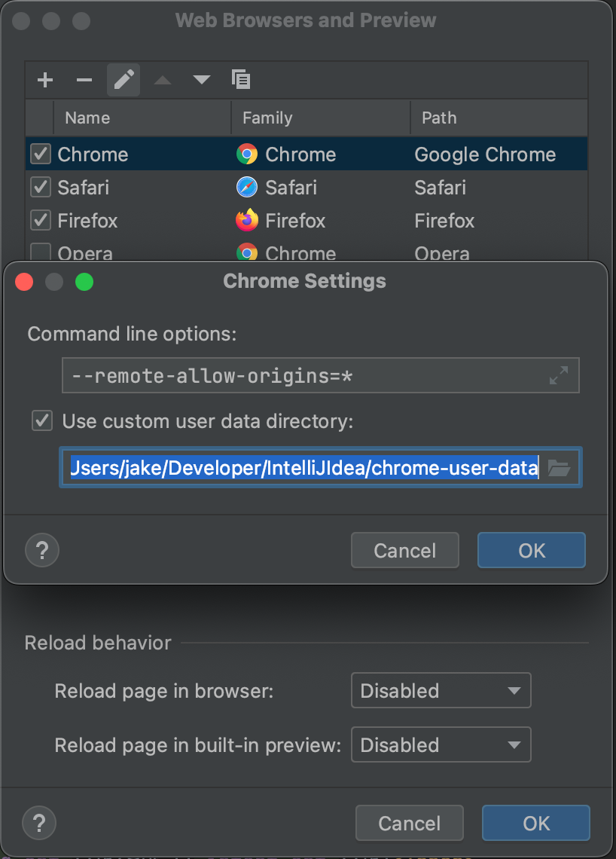This screenshot has height=859, width=616.
Task: Click the Chrome family icon in the first row
Action: coord(247,154)
